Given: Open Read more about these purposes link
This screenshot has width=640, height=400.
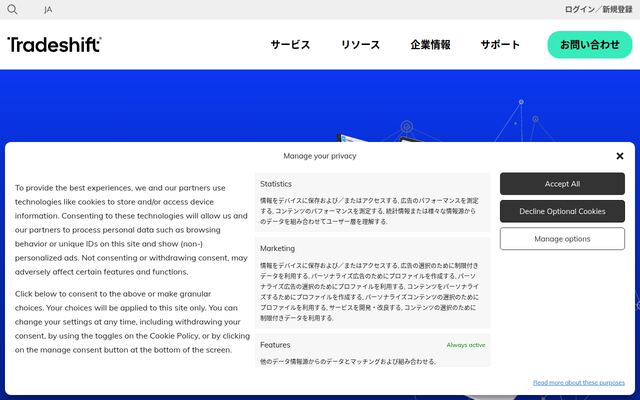Looking at the screenshot, I should coord(578,382).
